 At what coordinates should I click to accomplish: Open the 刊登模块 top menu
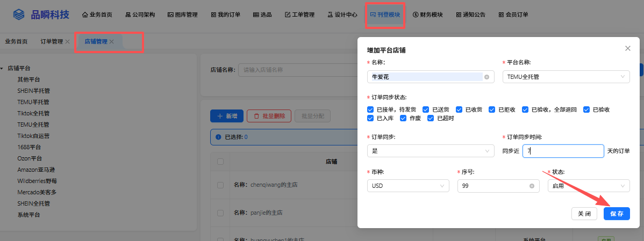point(385,14)
